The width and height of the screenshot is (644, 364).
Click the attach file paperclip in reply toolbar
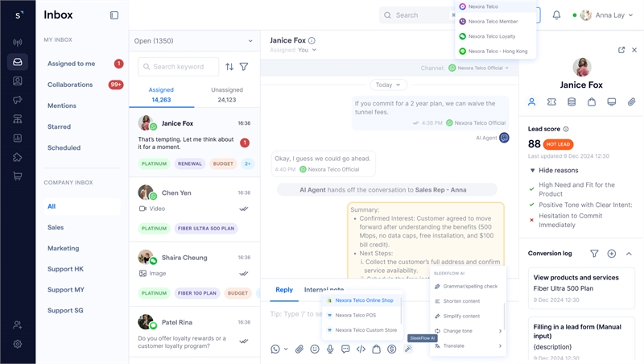[x=299, y=350]
